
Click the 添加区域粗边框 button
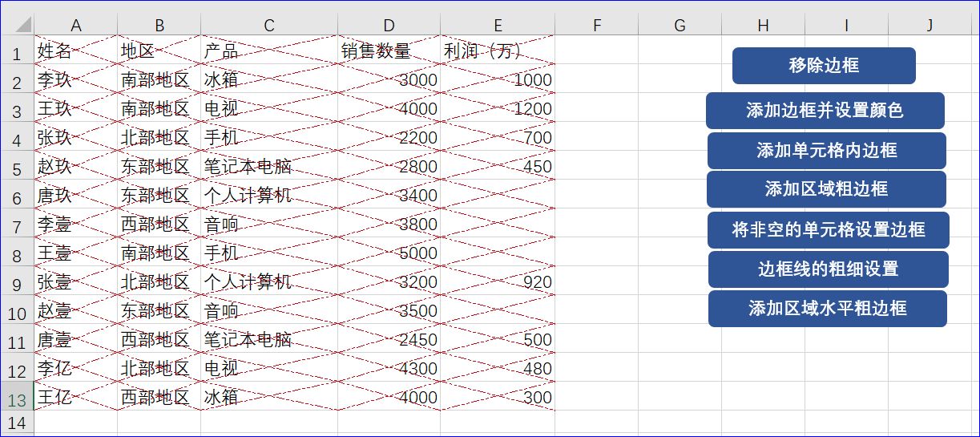click(x=826, y=189)
